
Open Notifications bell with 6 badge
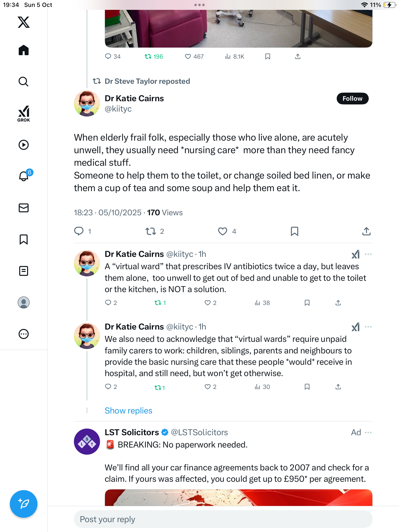click(24, 176)
